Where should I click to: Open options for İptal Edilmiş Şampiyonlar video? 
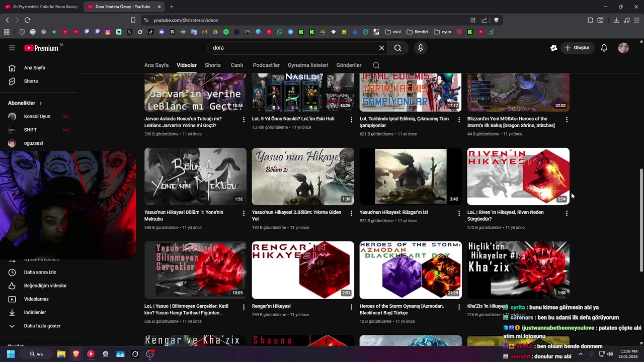(x=459, y=120)
